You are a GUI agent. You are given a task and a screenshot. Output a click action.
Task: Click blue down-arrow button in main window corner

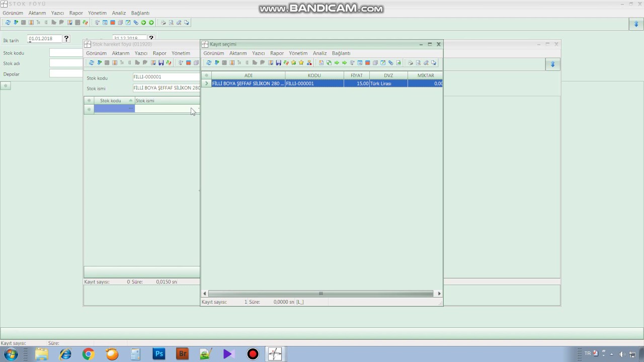click(x=636, y=24)
